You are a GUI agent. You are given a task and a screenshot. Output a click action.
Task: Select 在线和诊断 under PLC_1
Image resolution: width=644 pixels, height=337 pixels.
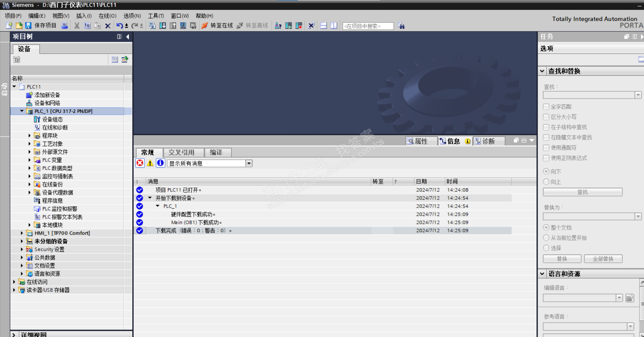(55, 127)
